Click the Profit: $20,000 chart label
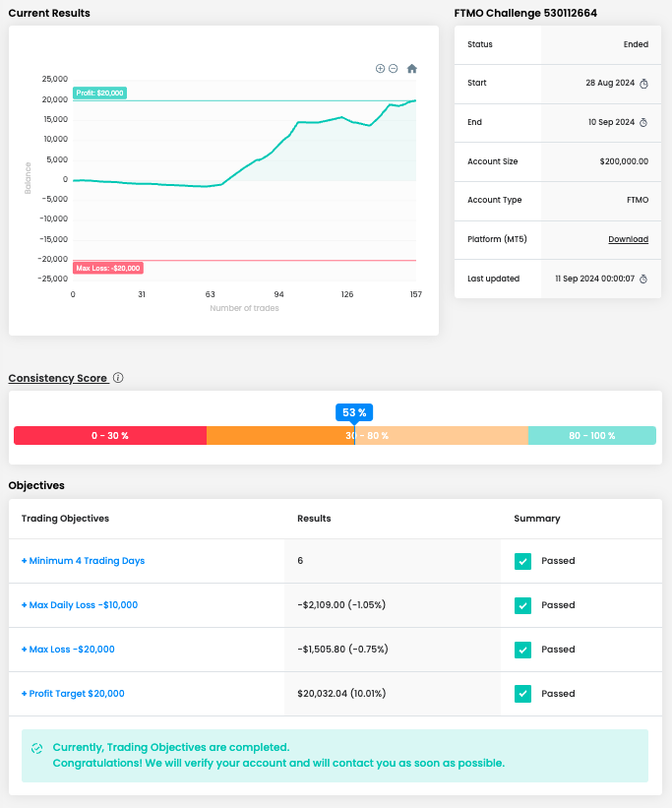The image size is (672, 808). [100, 93]
